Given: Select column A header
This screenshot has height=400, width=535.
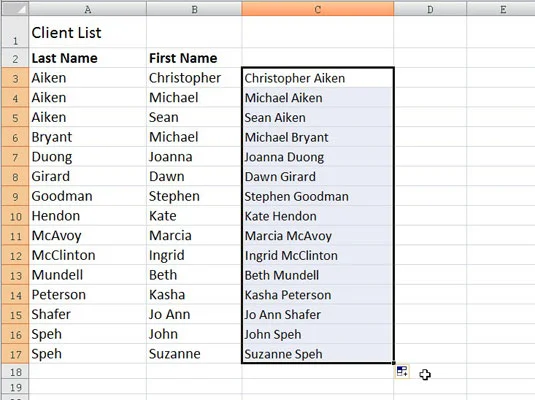Looking at the screenshot, I should tap(88, 9).
